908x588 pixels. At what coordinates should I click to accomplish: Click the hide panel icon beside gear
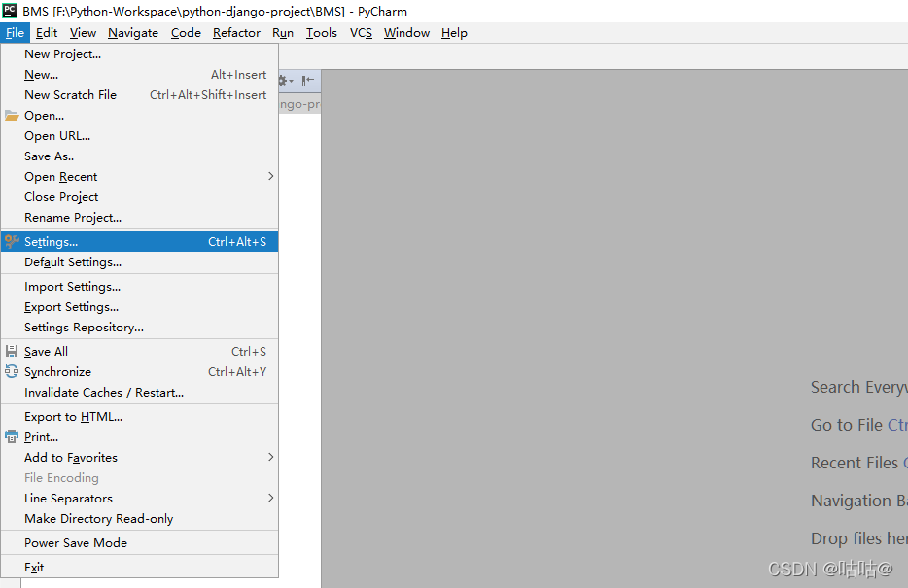tap(308, 81)
